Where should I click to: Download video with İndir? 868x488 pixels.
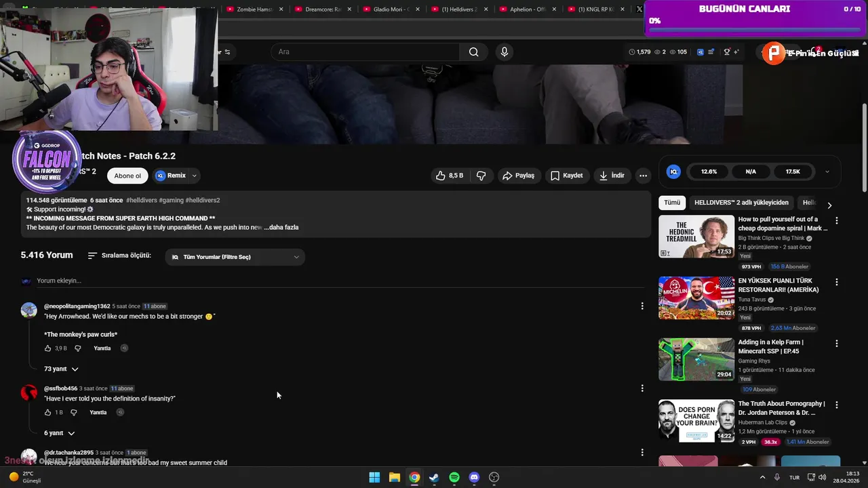611,176
